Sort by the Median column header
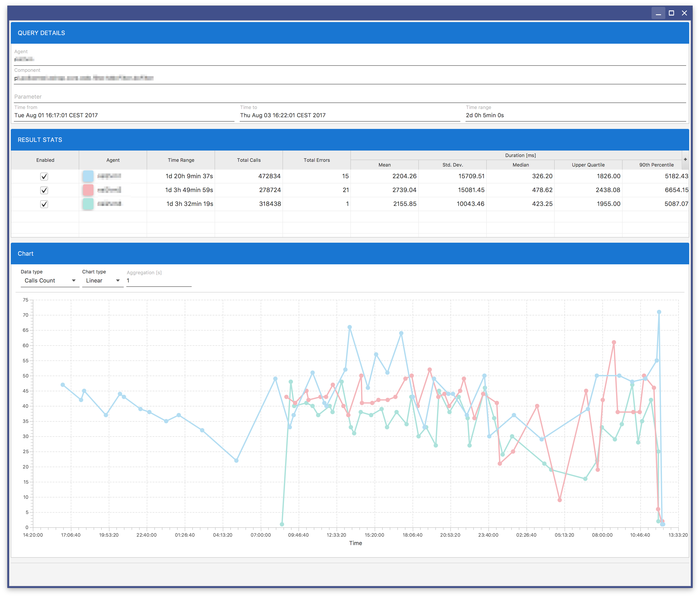Screen dimensions: 700x597 point(521,165)
